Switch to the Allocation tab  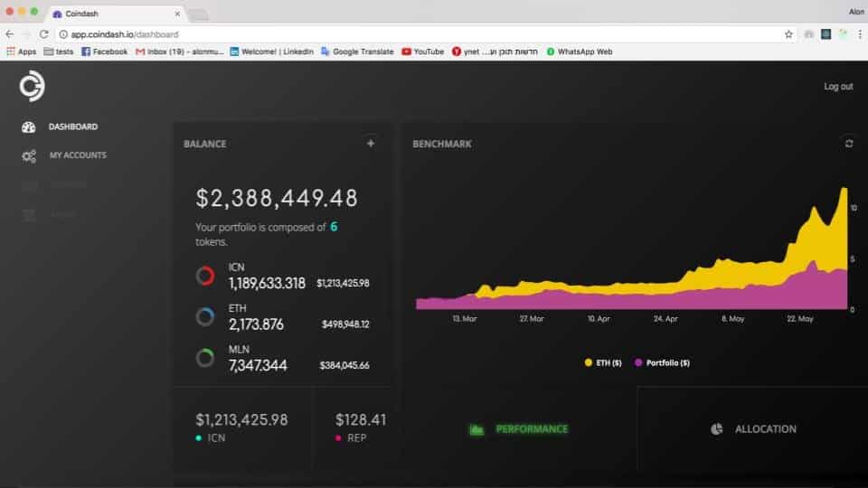(x=753, y=429)
